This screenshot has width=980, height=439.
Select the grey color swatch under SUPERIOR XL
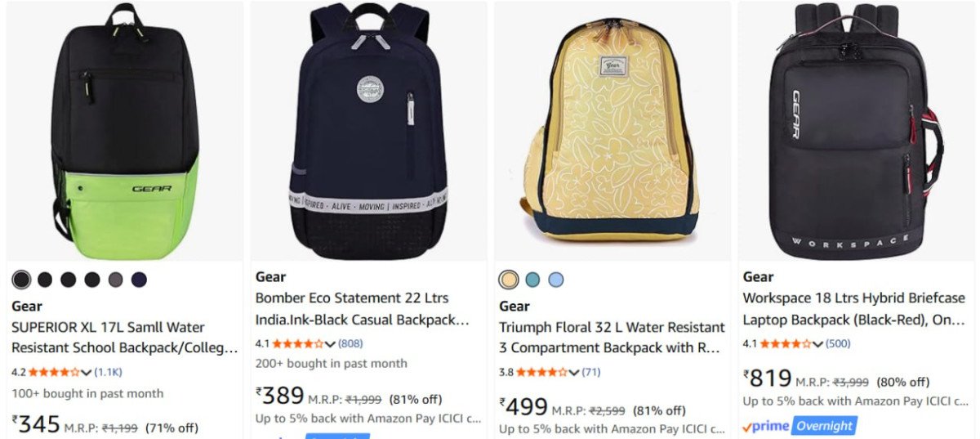(115, 280)
